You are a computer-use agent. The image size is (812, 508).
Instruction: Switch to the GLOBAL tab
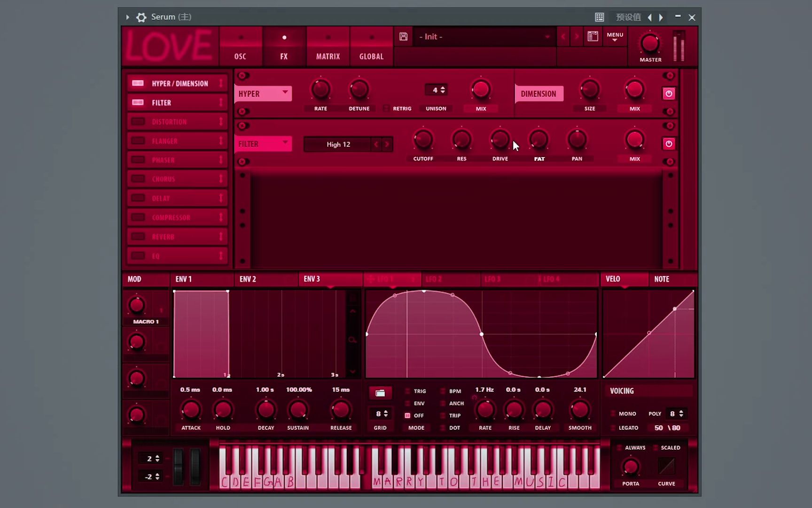click(x=371, y=46)
